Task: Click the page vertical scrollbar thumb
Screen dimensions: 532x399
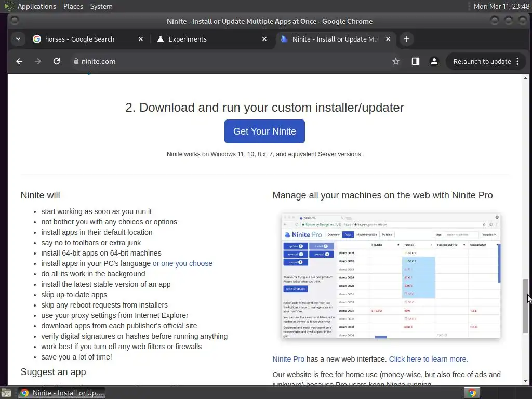Action: 525,305
